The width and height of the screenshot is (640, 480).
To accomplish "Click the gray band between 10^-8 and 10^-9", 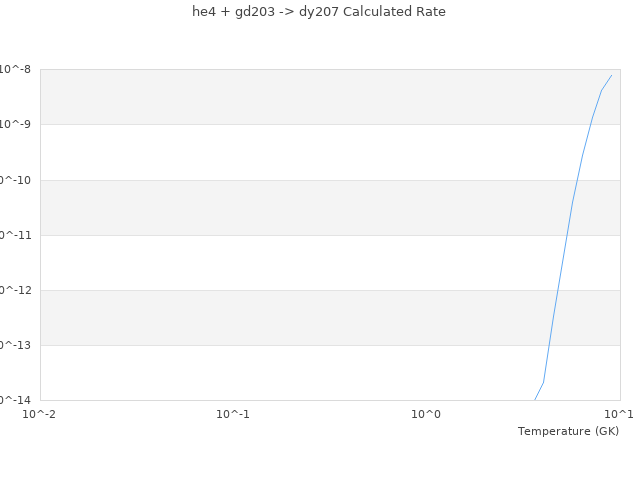I will tap(300, 97).
